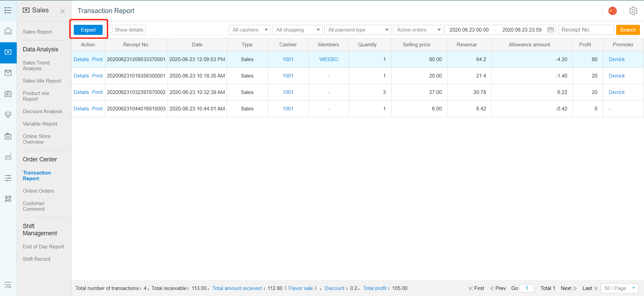This screenshot has width=644, height=296.
Task: Click the Total profit link in footer
Action: point(375,288)
